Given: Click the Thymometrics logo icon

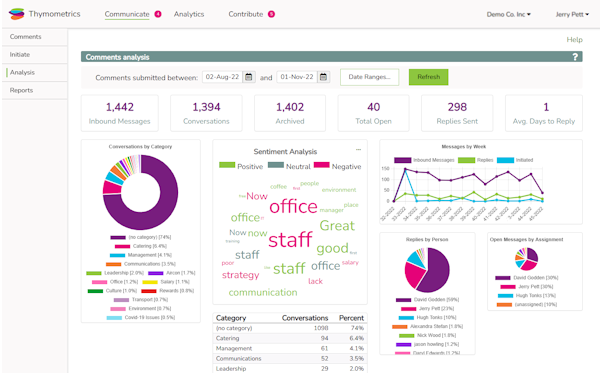Looking at the screenshot, I should [x=16, y=14].
